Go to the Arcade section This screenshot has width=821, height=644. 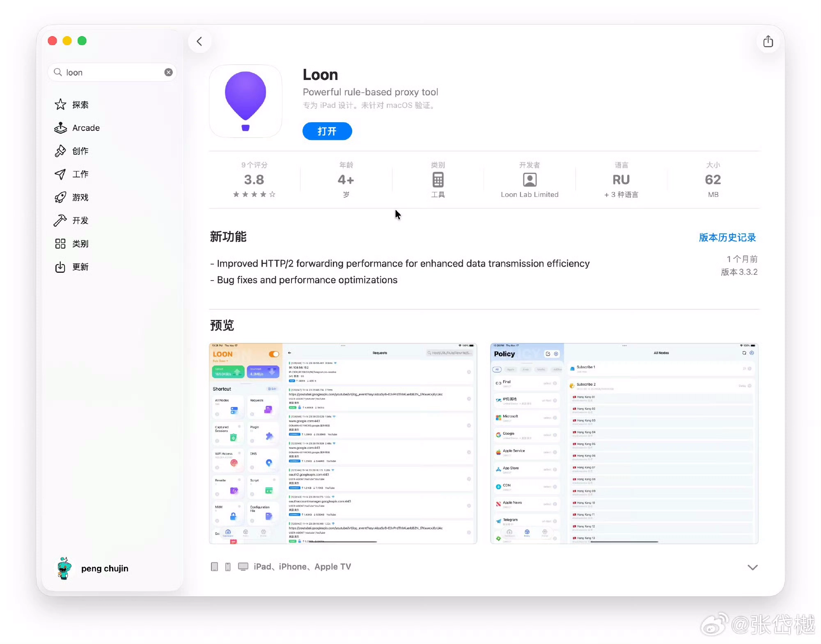coord(86,128)
